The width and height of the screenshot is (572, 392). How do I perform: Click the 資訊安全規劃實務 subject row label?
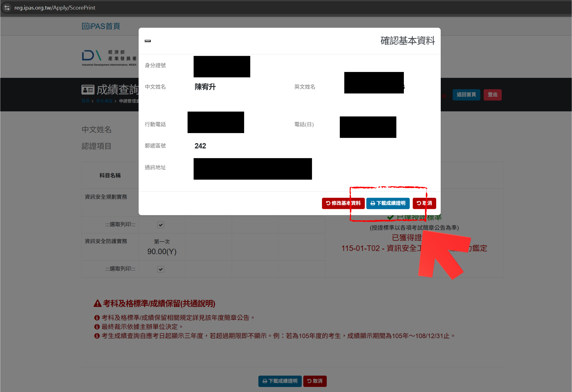pyautogui.click(x=106, y=197)
